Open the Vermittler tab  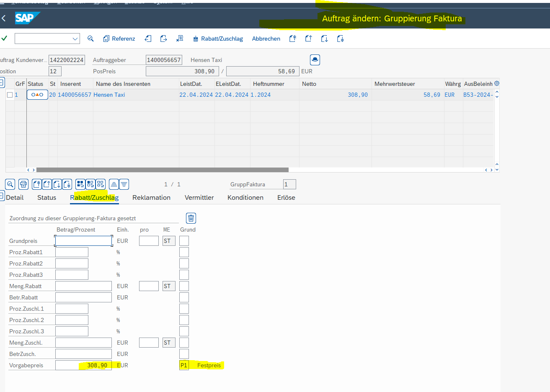[x=199, y=198]
